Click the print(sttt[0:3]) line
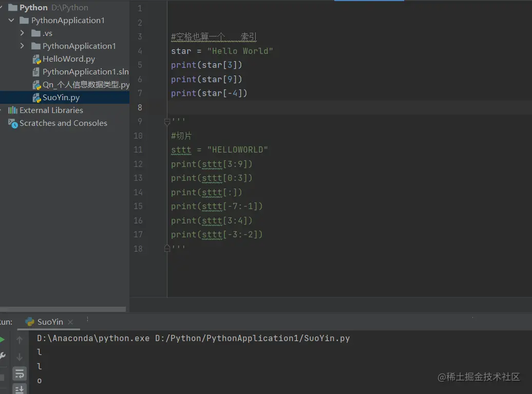532x394 pixels. pos(212,178)
